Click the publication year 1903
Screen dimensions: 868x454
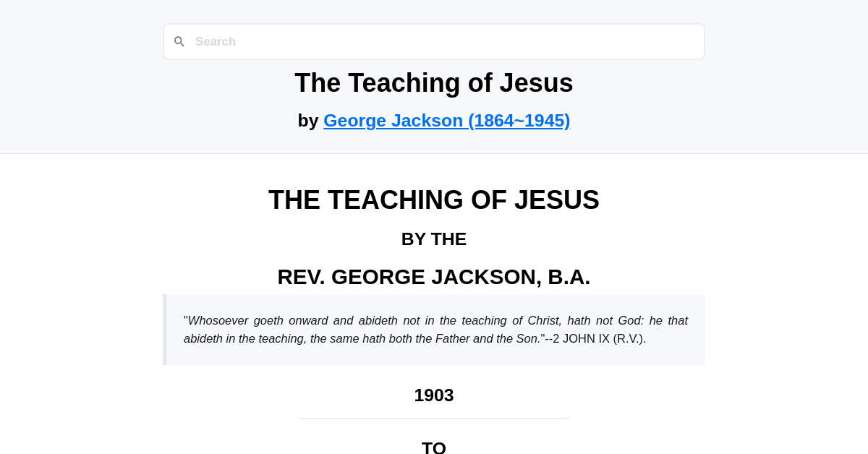(x=433, y=395)
